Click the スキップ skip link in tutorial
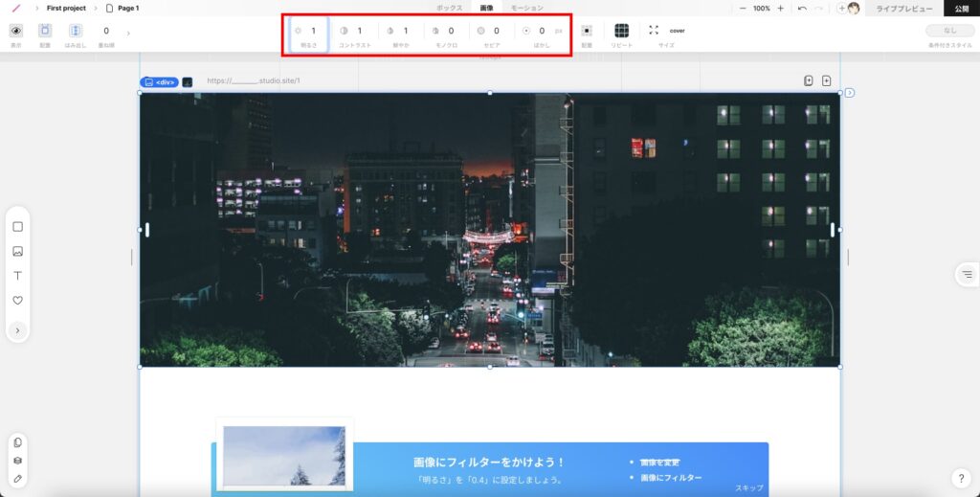Viewport: 980px width, 497px height. [748, 487]
